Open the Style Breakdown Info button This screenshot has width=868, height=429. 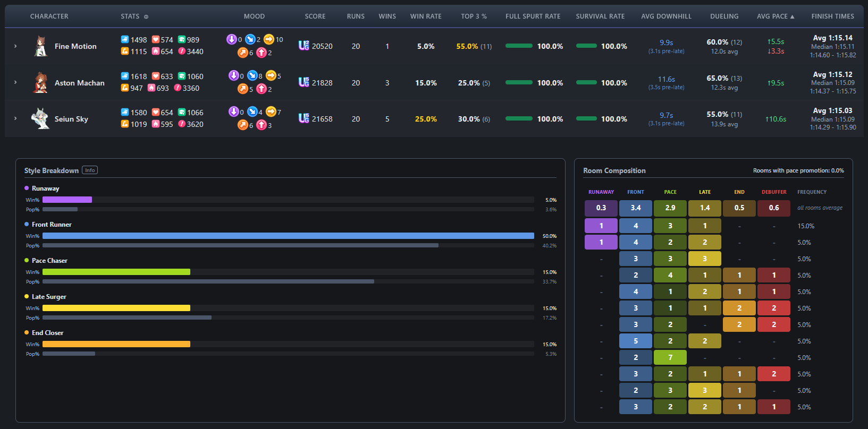[90, 170]
